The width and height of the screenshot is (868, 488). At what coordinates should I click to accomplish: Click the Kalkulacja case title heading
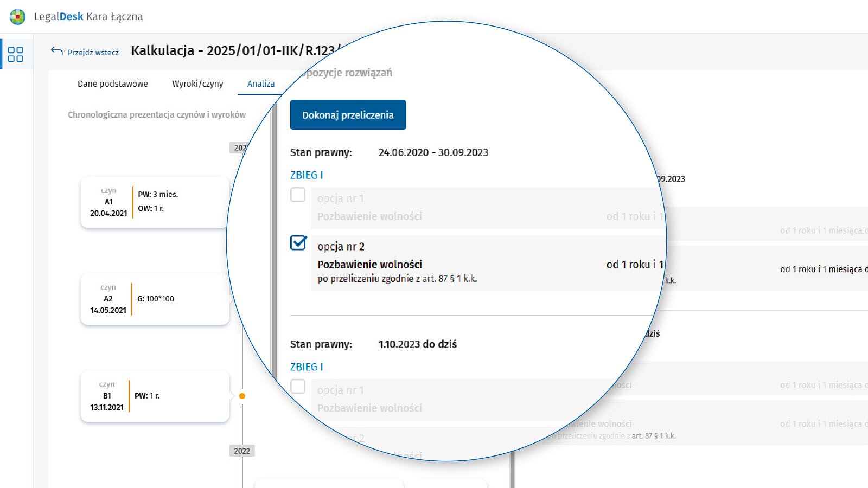coord(233,51)
